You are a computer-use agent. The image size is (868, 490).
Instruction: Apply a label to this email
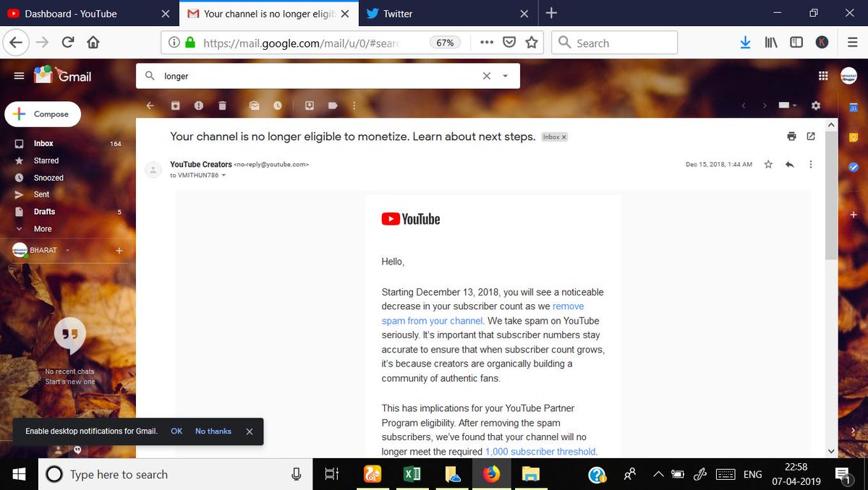(333, 106)
